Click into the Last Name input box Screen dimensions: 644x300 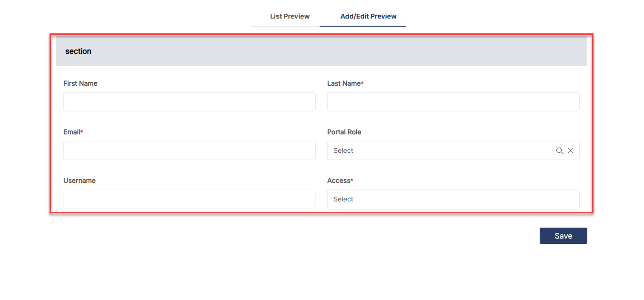[x=453, y=102]
